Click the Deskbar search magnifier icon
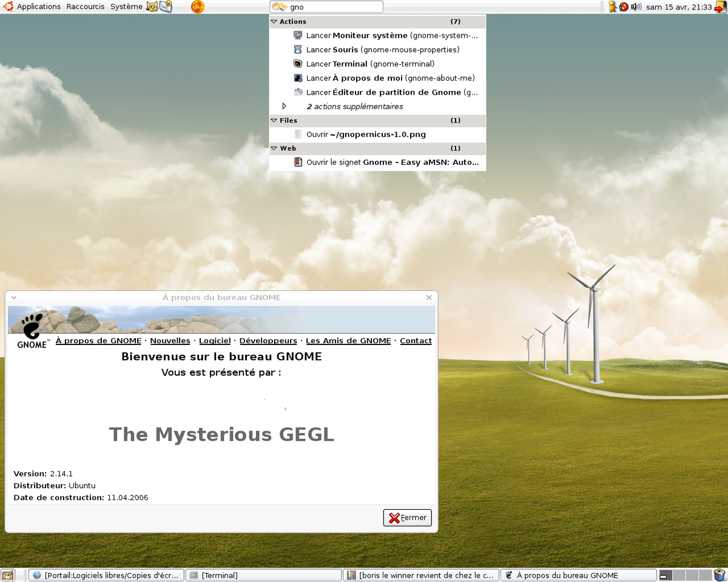This screenshot has height=582, width=728. [279, 7]
